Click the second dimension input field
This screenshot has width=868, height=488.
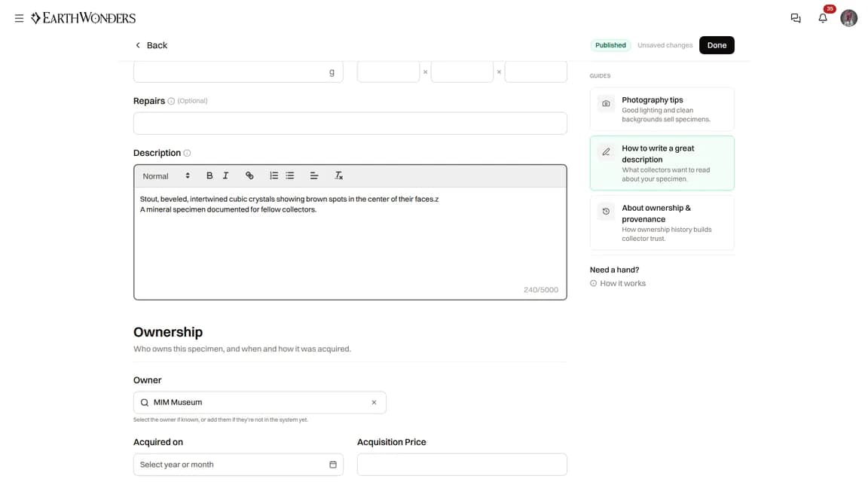point(462,72)
